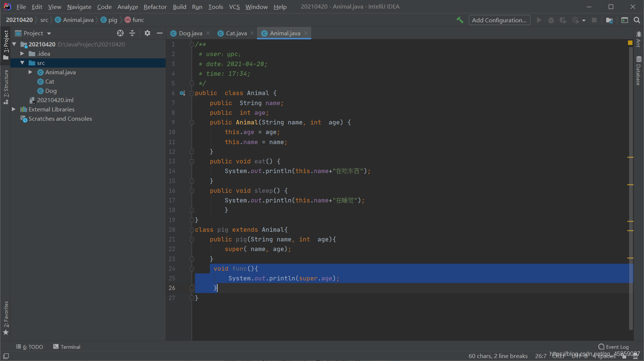Hide the Project panel with the minus icon
The image size is (644, 361).
tap(160, 33)
